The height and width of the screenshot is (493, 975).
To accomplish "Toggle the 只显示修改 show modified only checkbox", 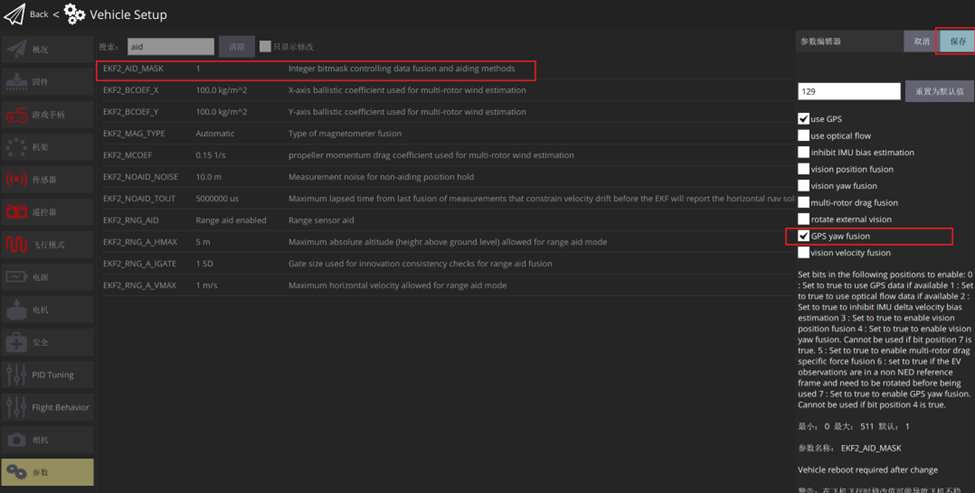I will click(x=265, y=47).
